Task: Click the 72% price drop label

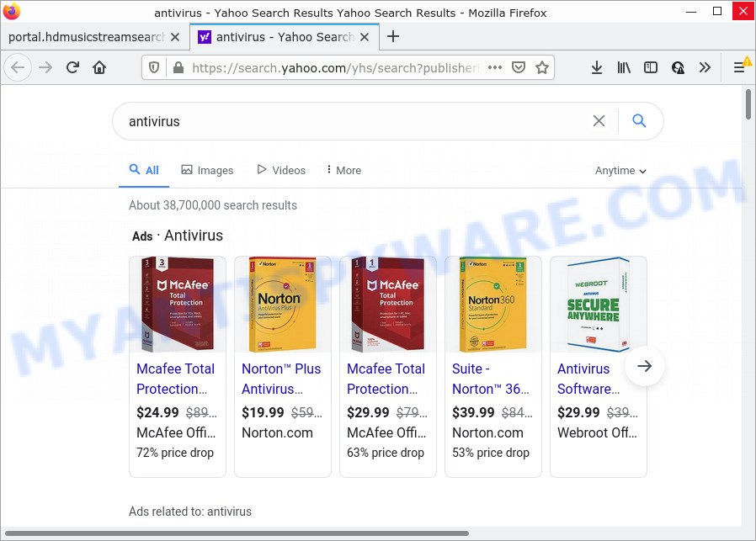Action: 175,453
